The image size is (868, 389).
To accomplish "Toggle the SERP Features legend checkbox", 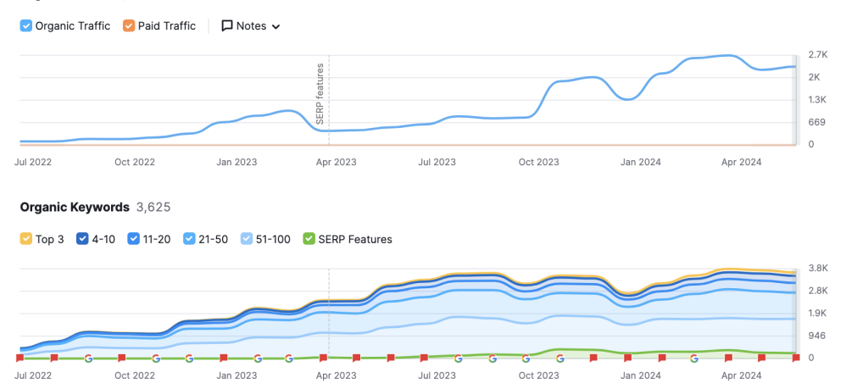I will click(x=309, y=240).
